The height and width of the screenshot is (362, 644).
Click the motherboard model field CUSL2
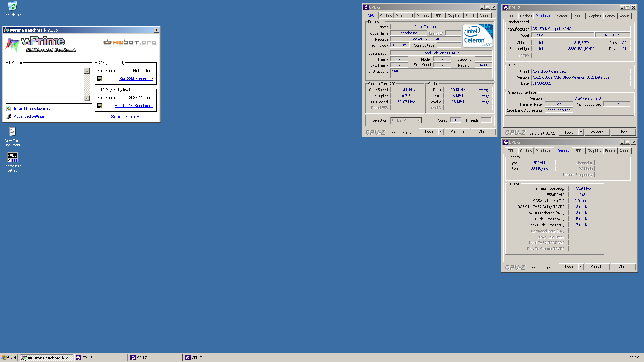tap(563, 35)
